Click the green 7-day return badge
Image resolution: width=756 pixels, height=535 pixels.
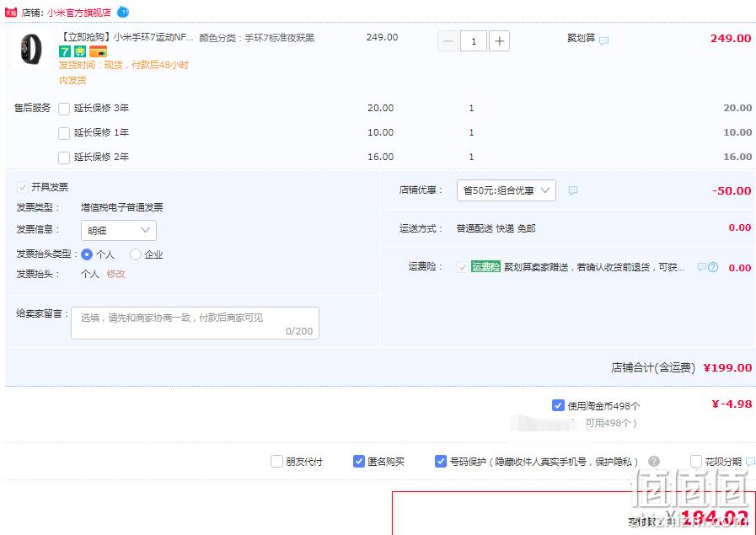coord(65,51)
